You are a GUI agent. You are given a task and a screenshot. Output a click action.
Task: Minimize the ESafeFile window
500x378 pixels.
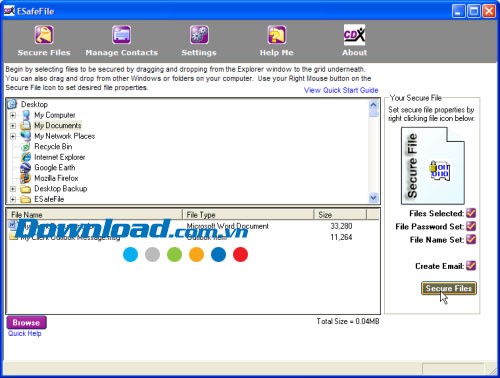(x=458, y=11)
